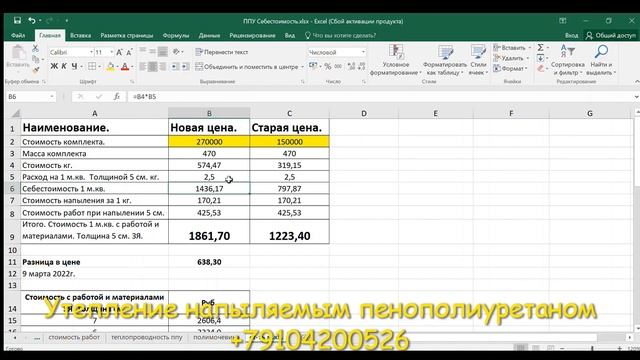Decrease decimal places
Image resolution: width=640 pixels, height=360 pixels.
coord(362,66)
